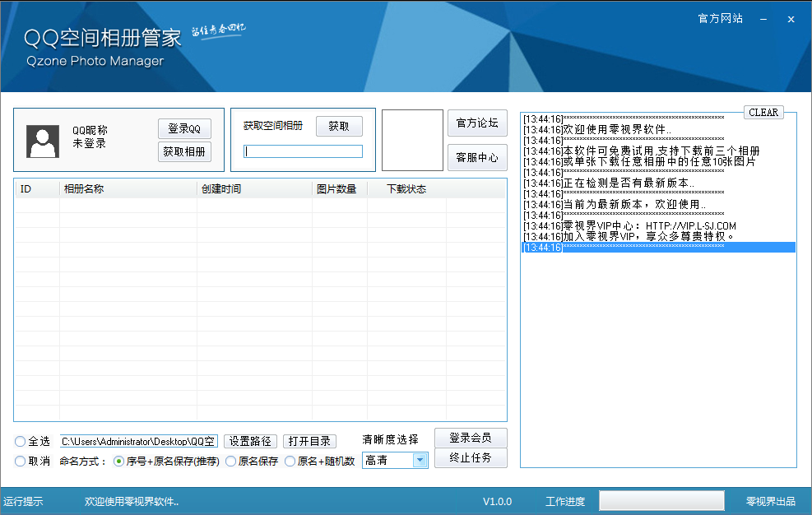Open the 官方论坛 forum button
The image size is (812, 515).
[x=477, y=123]
